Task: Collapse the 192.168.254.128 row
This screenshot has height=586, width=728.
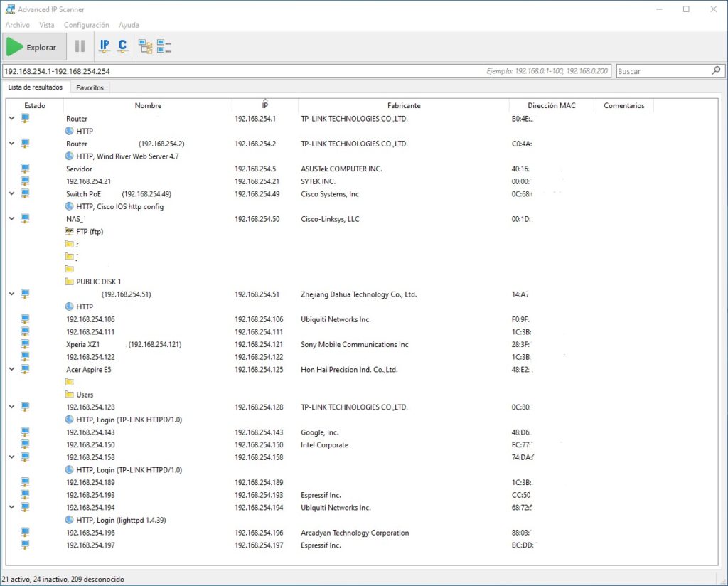Action: pos(11,407)
